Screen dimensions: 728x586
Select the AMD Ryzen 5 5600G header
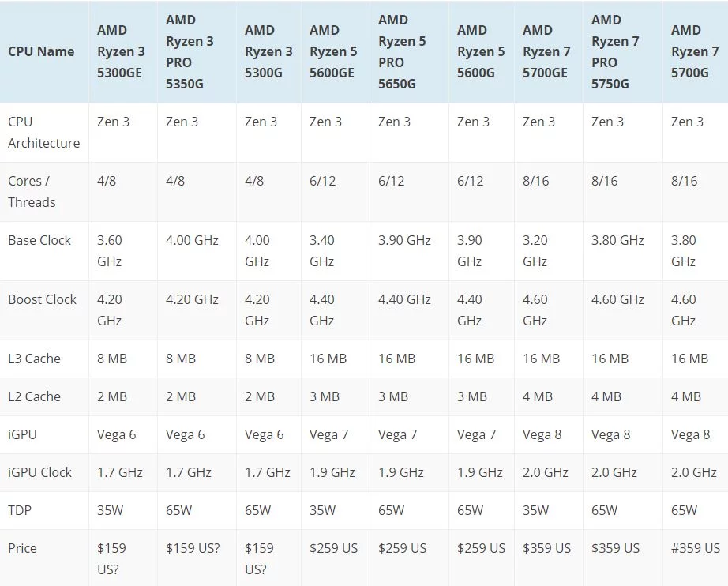point(481,51)
